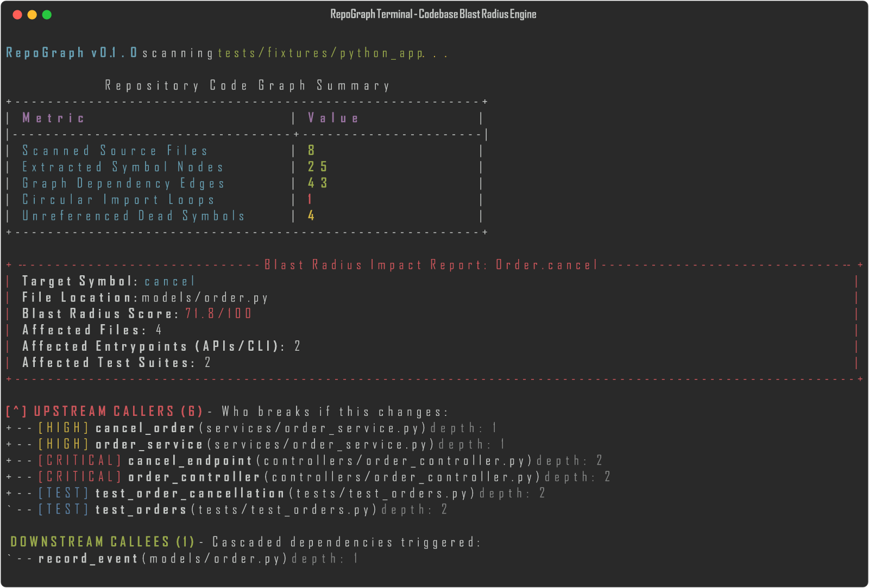Click file location 'models/order.py' in report
Screen dimensions: 869x588
[205, 298]
